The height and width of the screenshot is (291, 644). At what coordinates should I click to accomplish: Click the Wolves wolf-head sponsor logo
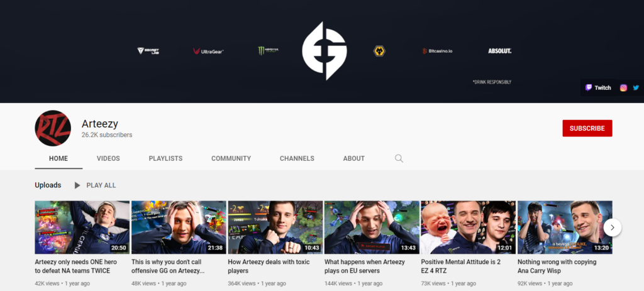pos(379,51)
